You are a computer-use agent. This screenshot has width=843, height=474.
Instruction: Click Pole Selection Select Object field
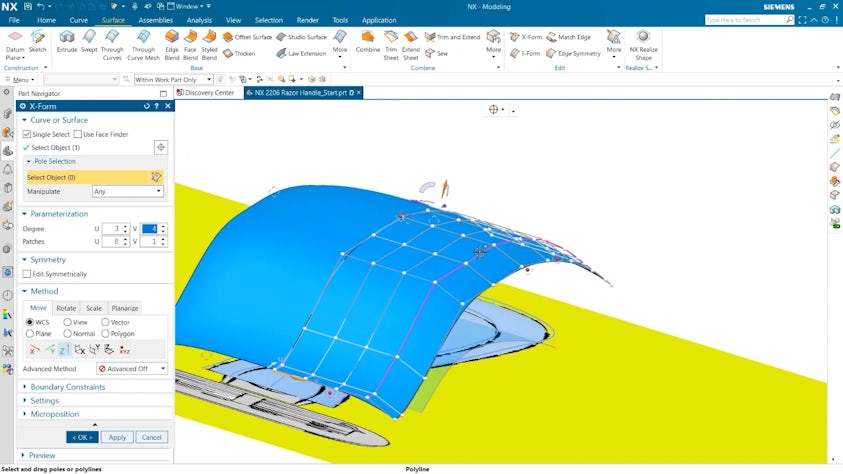87,177
